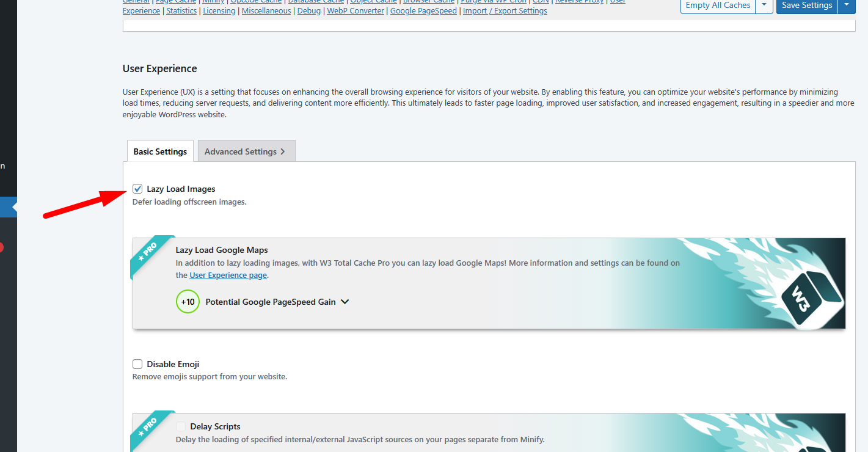Jump to Import / Export Settings link
Screen dimensions: 868x452
pyautogui.click(x=505, y=11)
